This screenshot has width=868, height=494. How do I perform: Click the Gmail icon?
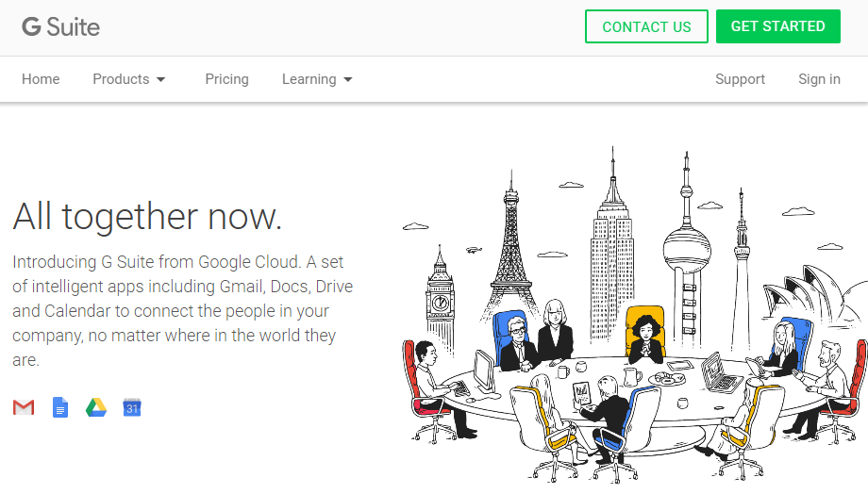[24, 407]
